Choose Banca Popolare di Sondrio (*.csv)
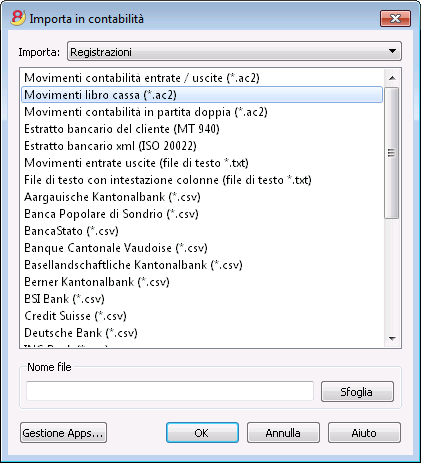Screen dimensions: 421x463 pos(111,214)
